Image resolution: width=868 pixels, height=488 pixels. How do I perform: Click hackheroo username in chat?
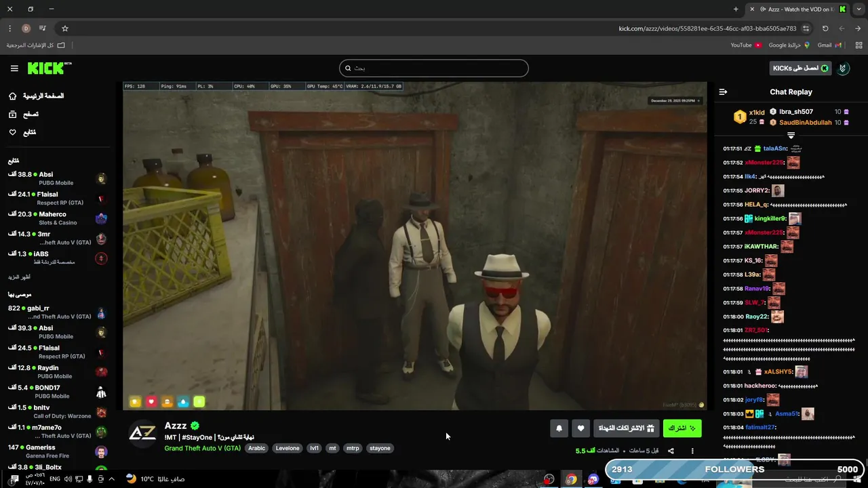[x=760, y=386]
